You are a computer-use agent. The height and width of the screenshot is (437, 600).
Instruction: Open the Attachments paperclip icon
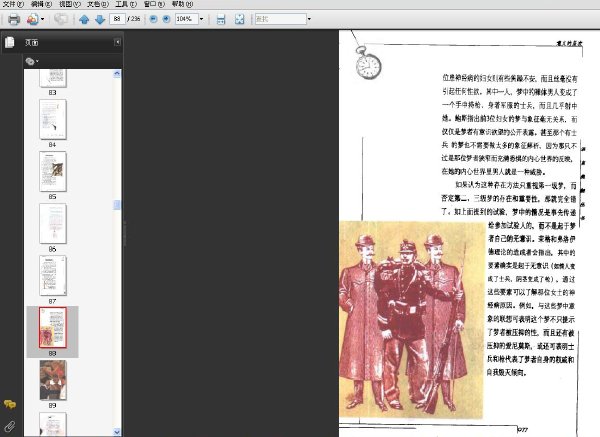click(10, 426)
